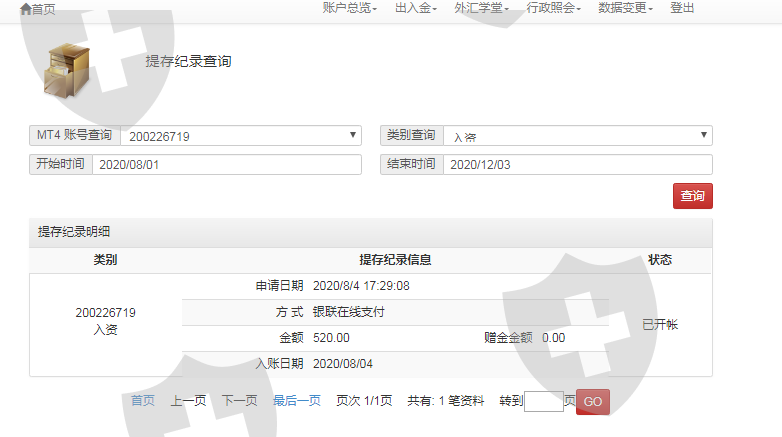Jump to 最后一页 last page
Screen dimensions: 782x437
pos(297,401)
